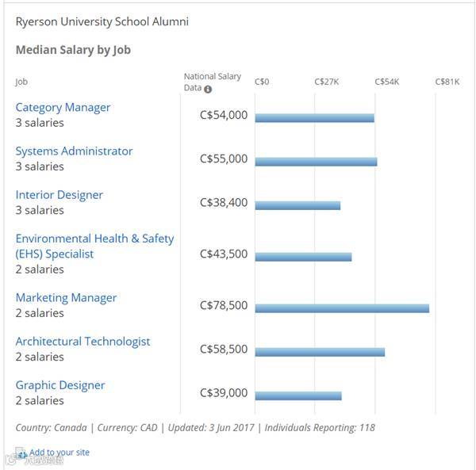Select the Systems Administrator C$55,000 bar
The width and height of the screenshot is (476, 470).
point(316,162)
